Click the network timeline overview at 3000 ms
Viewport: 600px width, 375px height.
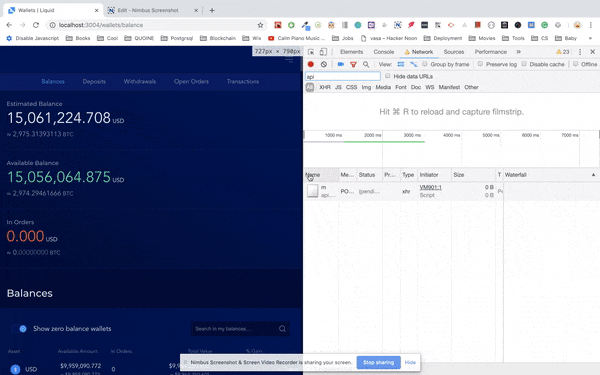pos(412,135)
